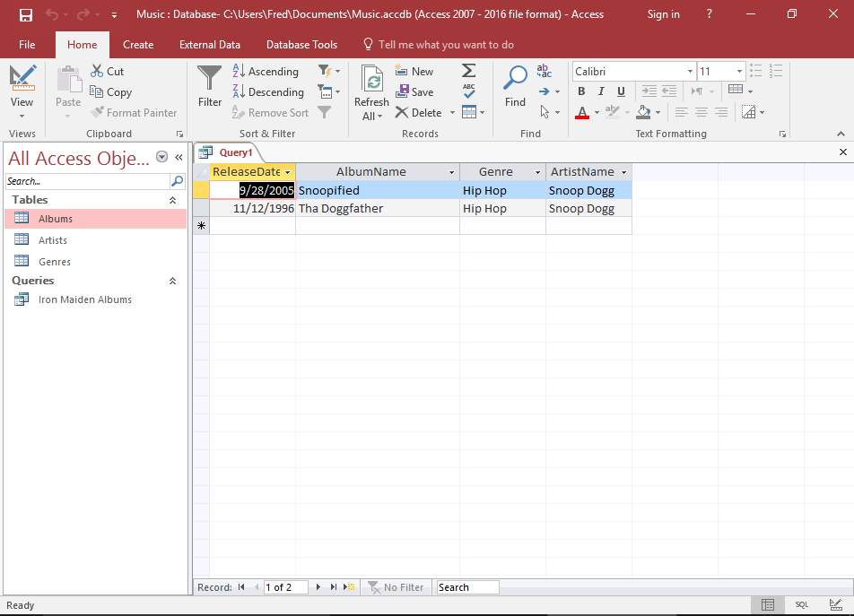This screenshot has width=854, height=616.
Task: Center-align the text
Action: (701, 112)
